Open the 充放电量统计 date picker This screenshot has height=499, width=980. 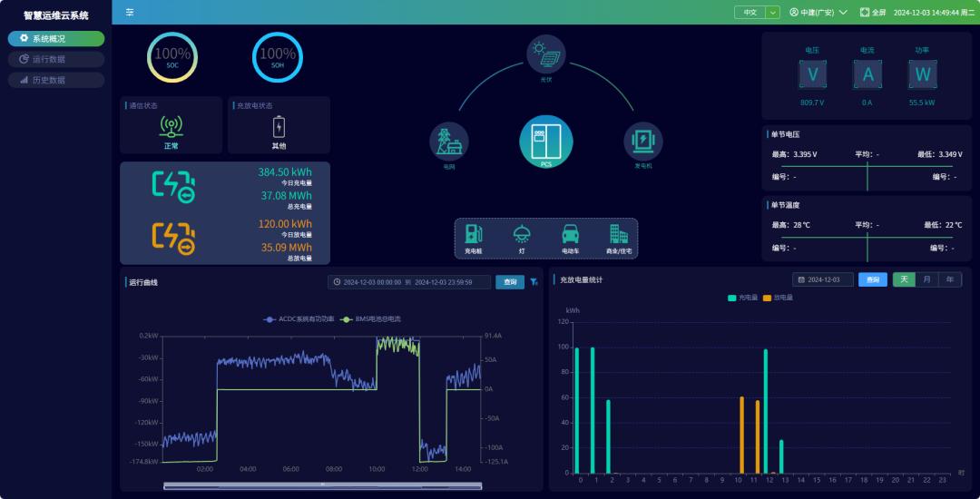point(822,280)
